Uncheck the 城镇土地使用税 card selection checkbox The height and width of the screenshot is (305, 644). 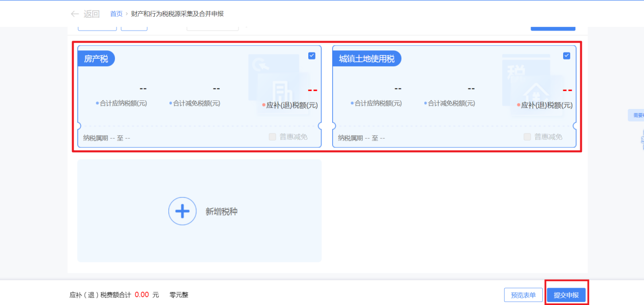(567, 56)
